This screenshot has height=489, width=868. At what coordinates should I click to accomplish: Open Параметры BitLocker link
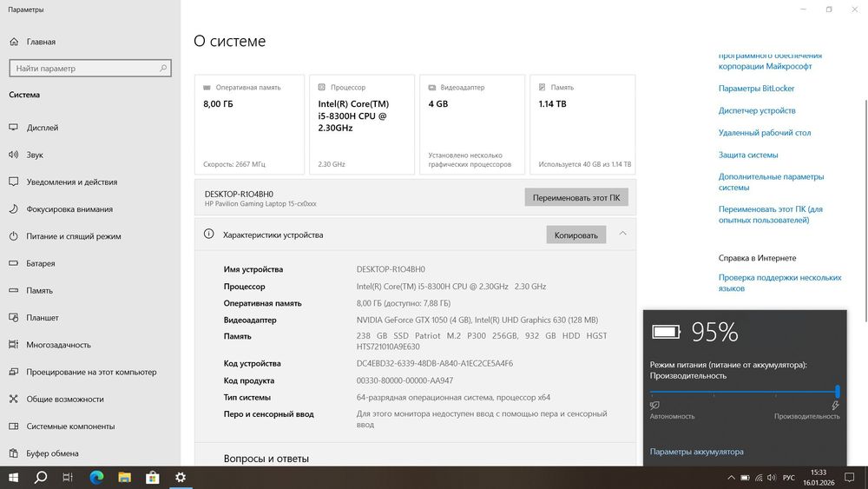(756, 88)
